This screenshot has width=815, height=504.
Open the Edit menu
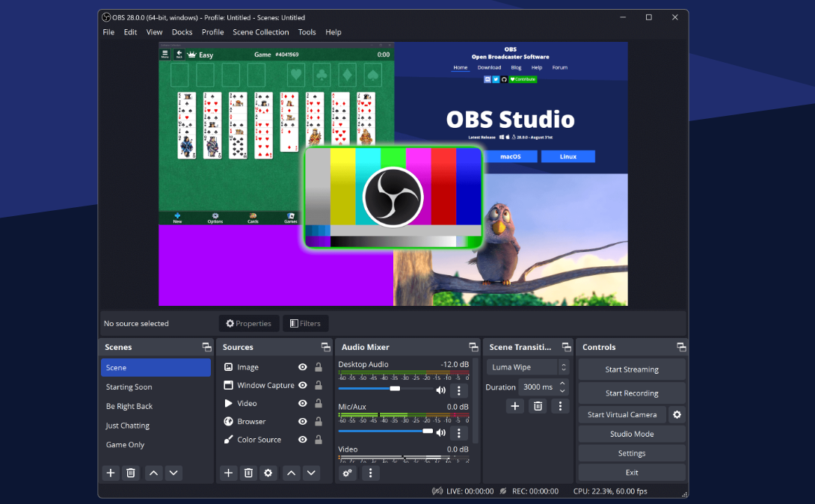(x=130, y=32)
